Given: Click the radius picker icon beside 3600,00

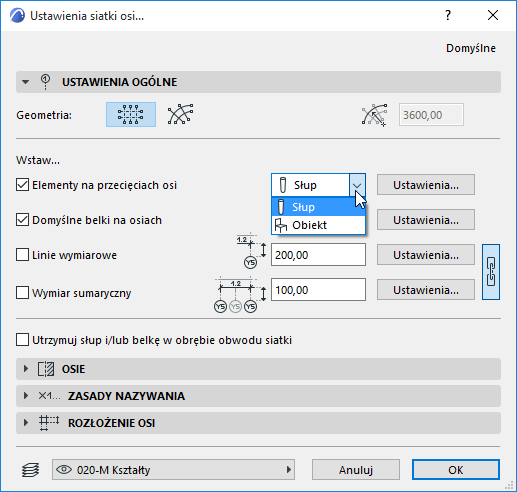Looking at the screenshot, I should [375, 115].
